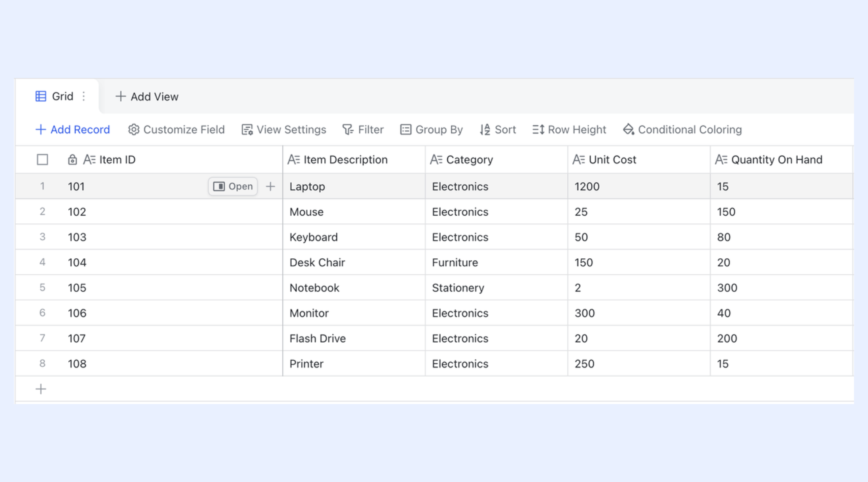
Task: Click the Row Height icon
Action: coord(538,130)
